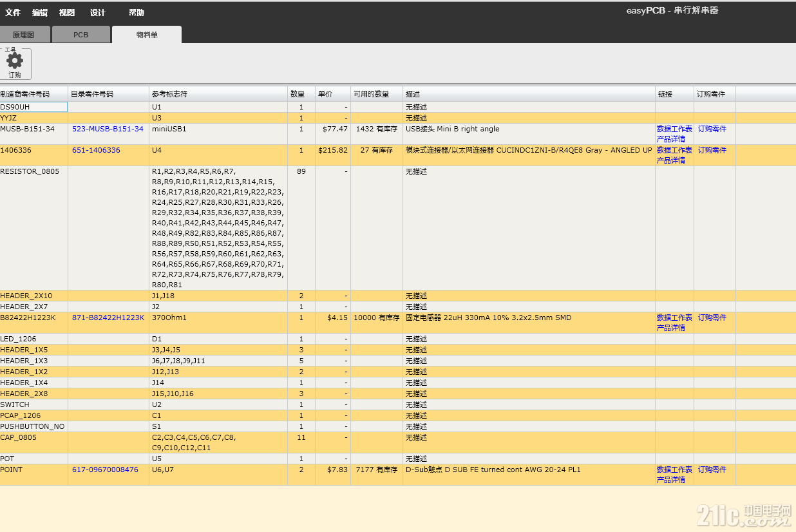Select the RESISTOR_0805 row cell
Image resolution: width=796 pixels, height=532 pixels.
[x=33, y=228]
